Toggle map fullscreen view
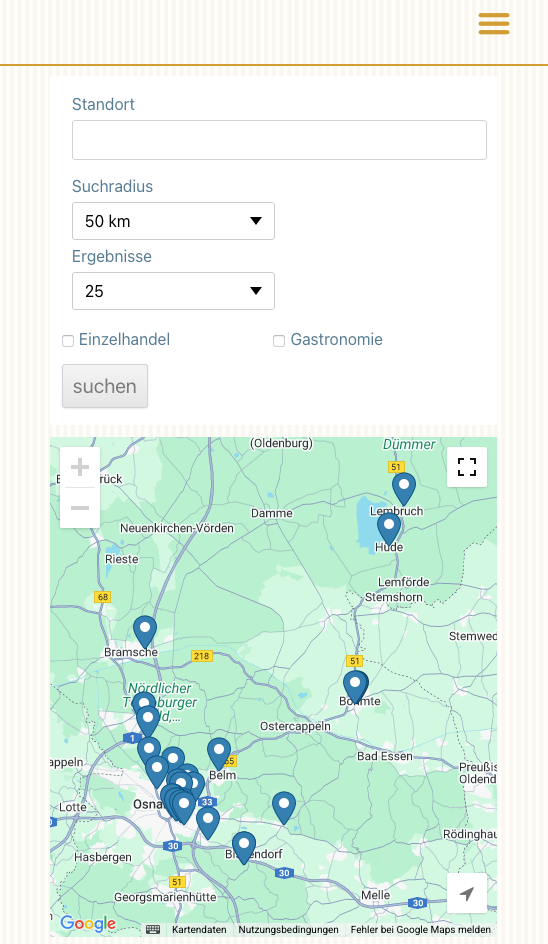 pyautogui.click(x=467, y=467)
